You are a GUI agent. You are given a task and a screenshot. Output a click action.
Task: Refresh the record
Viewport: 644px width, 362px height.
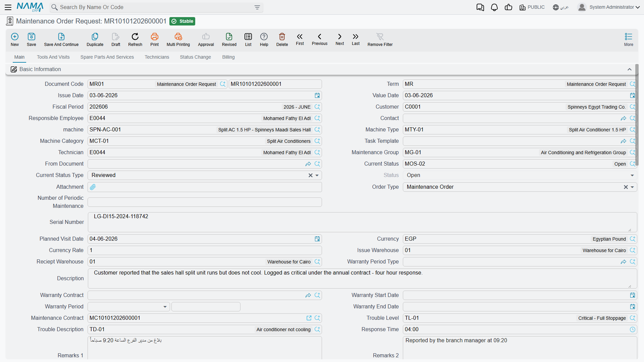coord(135,40)
